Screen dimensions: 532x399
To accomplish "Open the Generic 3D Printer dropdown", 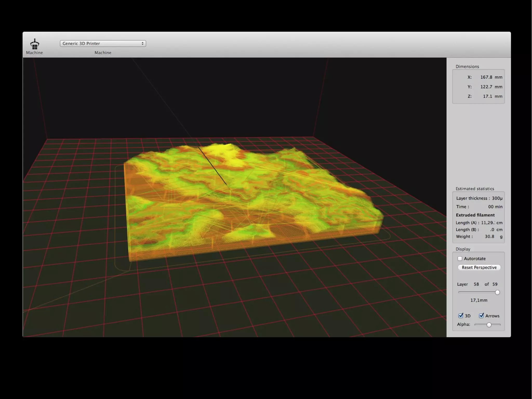I will (103, 43).
